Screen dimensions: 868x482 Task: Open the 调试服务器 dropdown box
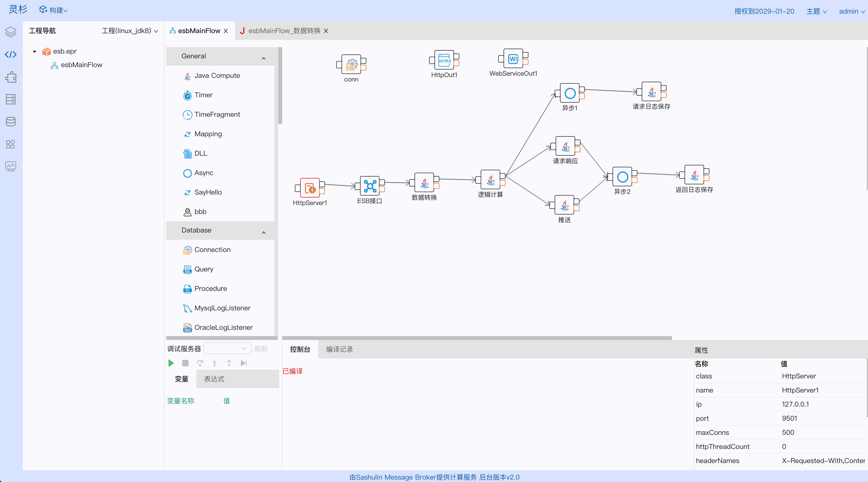click(x=227, y=348)
